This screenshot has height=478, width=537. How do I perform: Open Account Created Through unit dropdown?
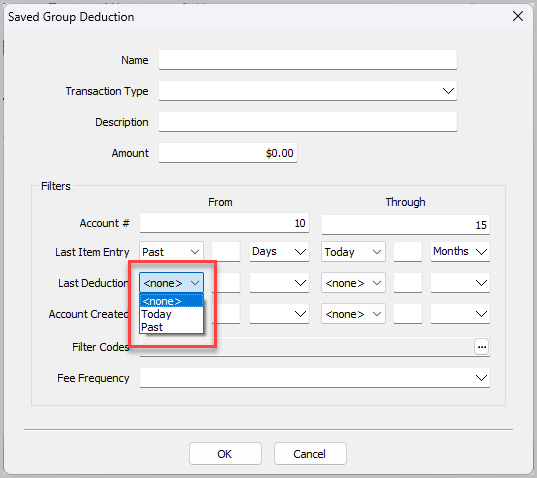[460, 314]
